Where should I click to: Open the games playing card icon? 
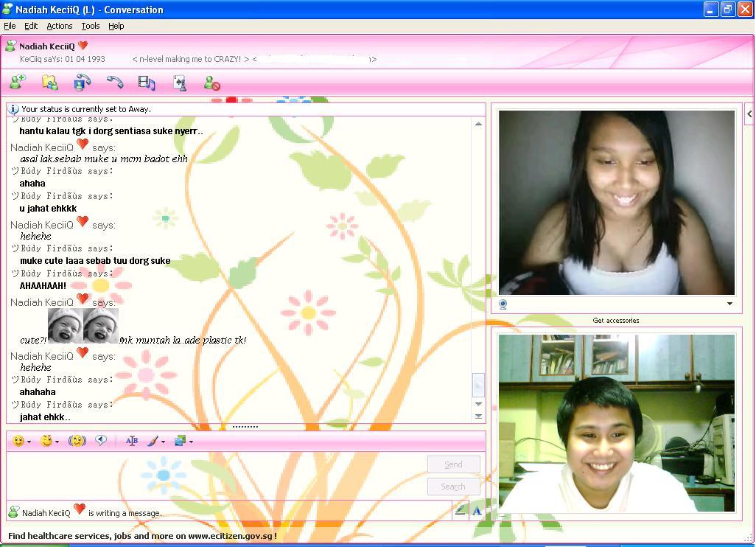(180, 83)
